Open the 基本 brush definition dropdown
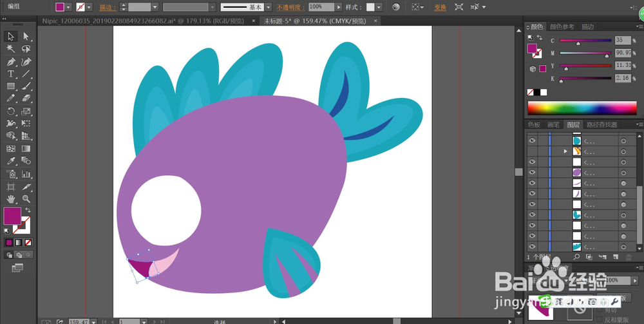Image resolution: width=644 pixels, height=324 pixels. pyautogui.click(x=268, y=7)
